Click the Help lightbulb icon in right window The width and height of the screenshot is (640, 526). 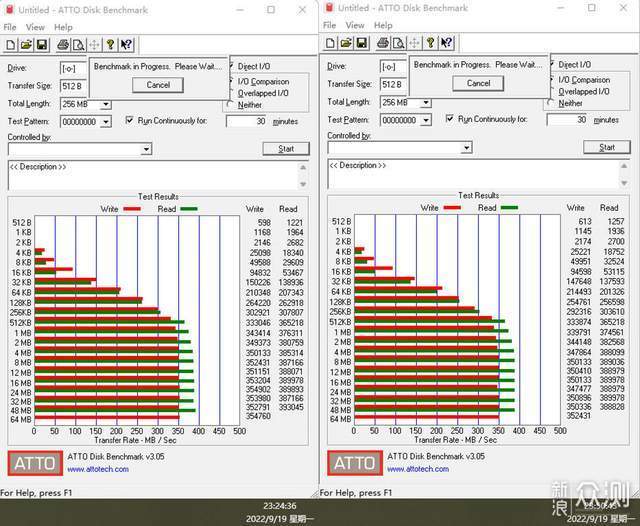coord(430,43)
